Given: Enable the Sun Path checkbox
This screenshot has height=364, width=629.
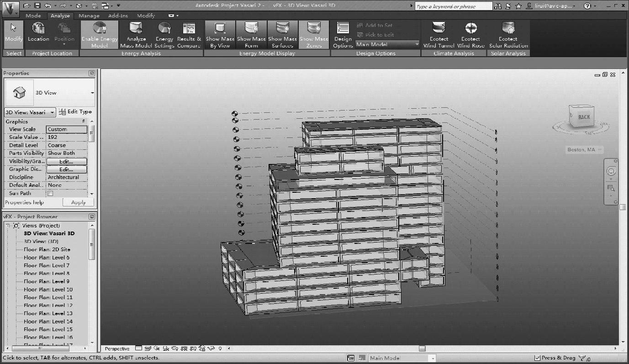Looking at the screenshot, I should [51, 194].
